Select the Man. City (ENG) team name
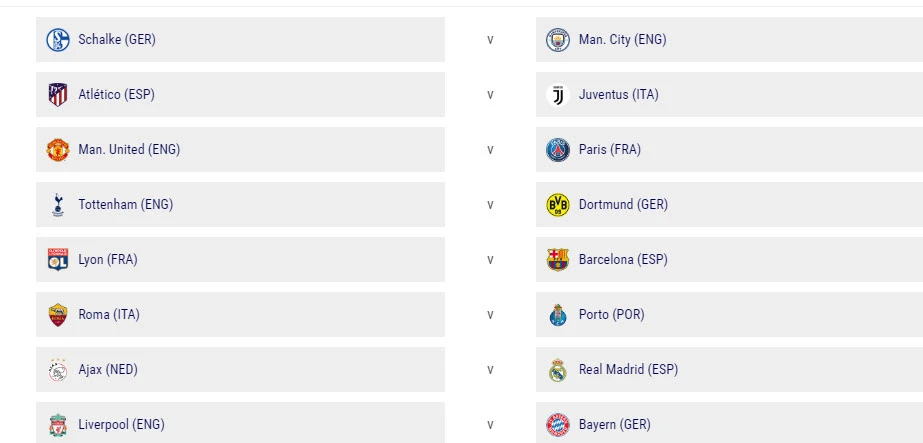The image size is (923, 443). (x=622, y=40)
